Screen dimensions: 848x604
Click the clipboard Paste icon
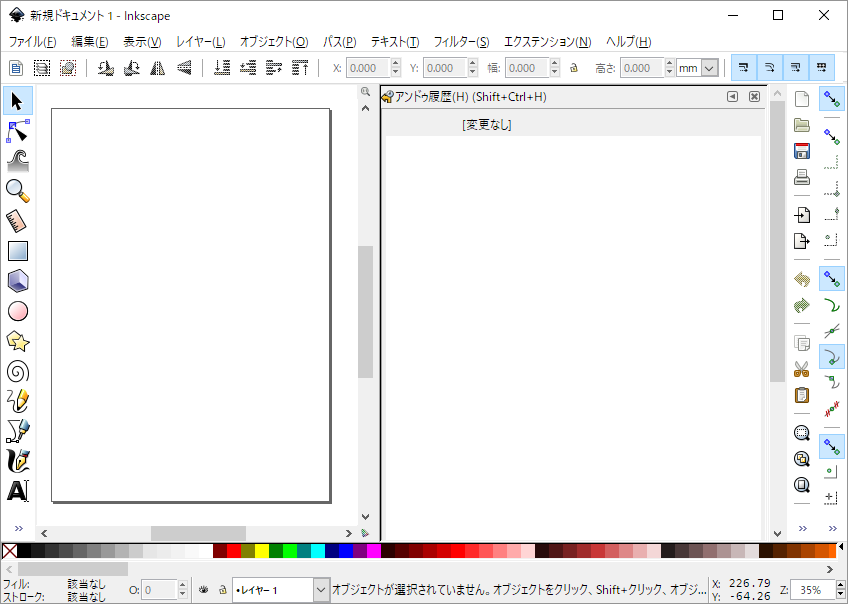click(x=801, y=395)
